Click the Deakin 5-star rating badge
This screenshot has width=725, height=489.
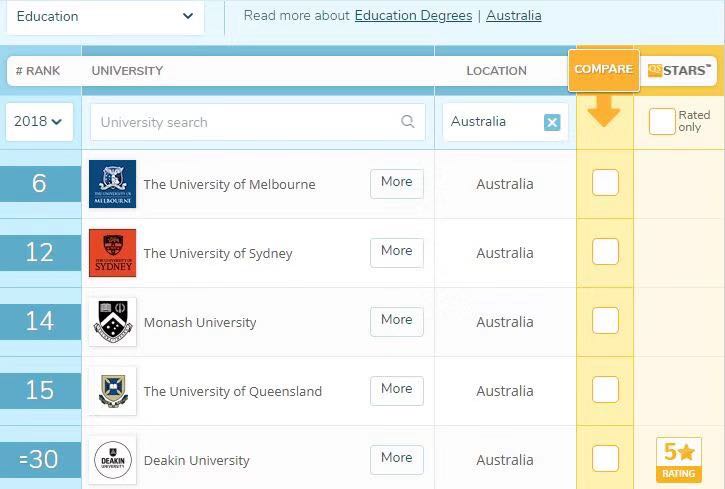pyautogui.click(x=679, y=460)
